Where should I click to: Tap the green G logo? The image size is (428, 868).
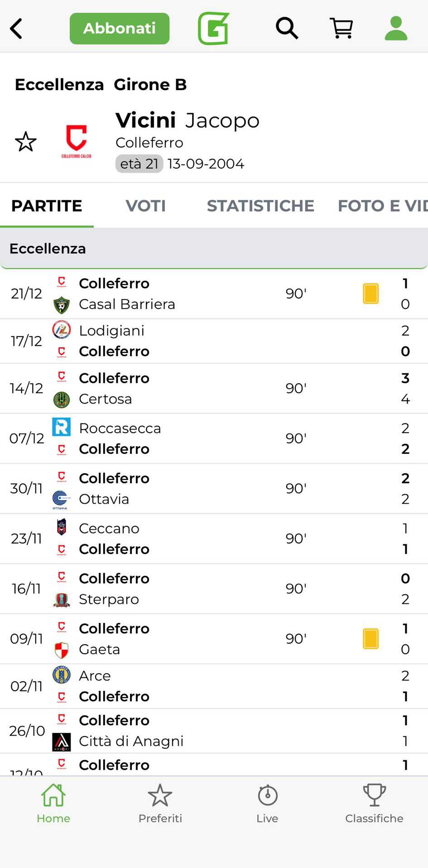pyautogui.click(x=213, y=29)
